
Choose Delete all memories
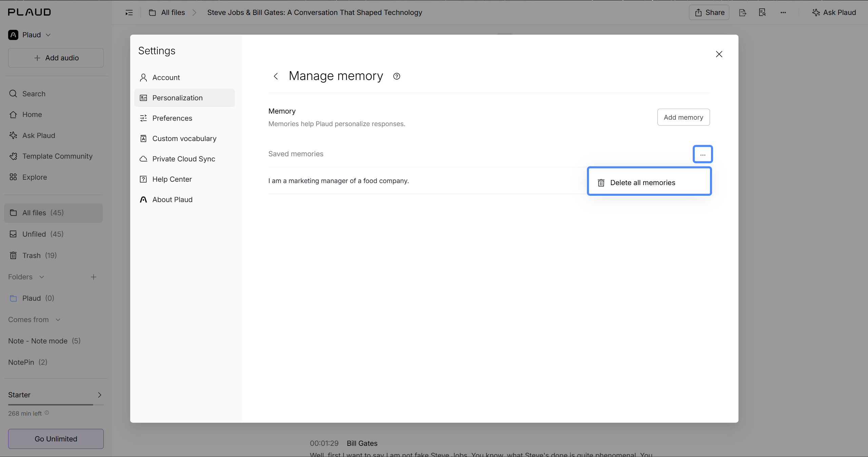[649, 183]
